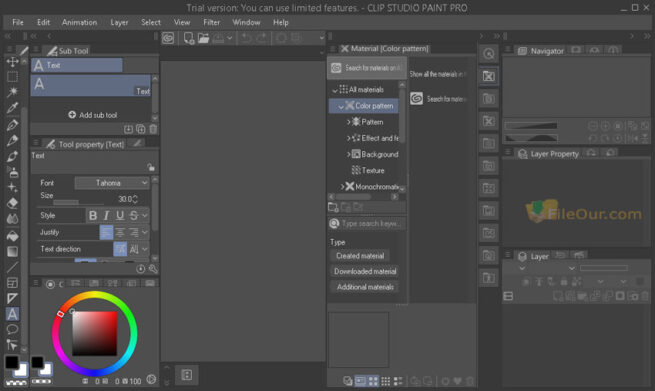Open the Filter menu
Image resolution: width=655 pixels, height=391 pixels.
(211, 23)
